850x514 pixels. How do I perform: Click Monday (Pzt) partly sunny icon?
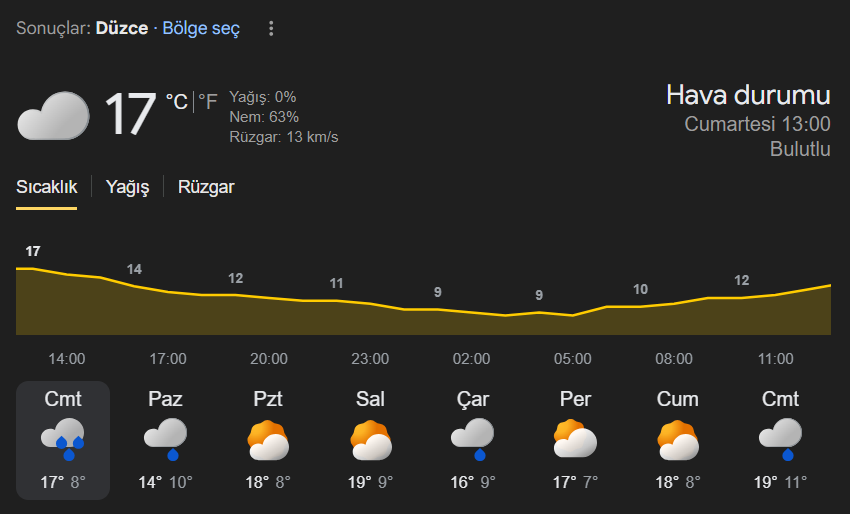click(268, 439)
